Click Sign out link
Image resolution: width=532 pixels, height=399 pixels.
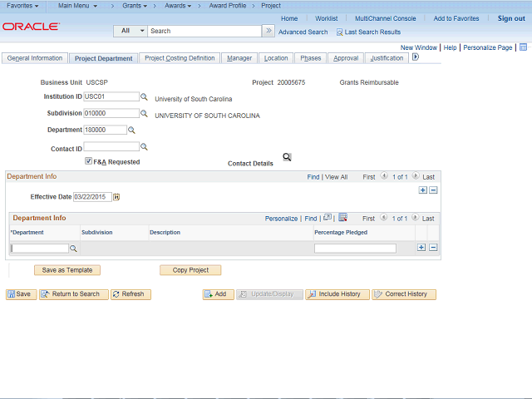click(511, 18)
